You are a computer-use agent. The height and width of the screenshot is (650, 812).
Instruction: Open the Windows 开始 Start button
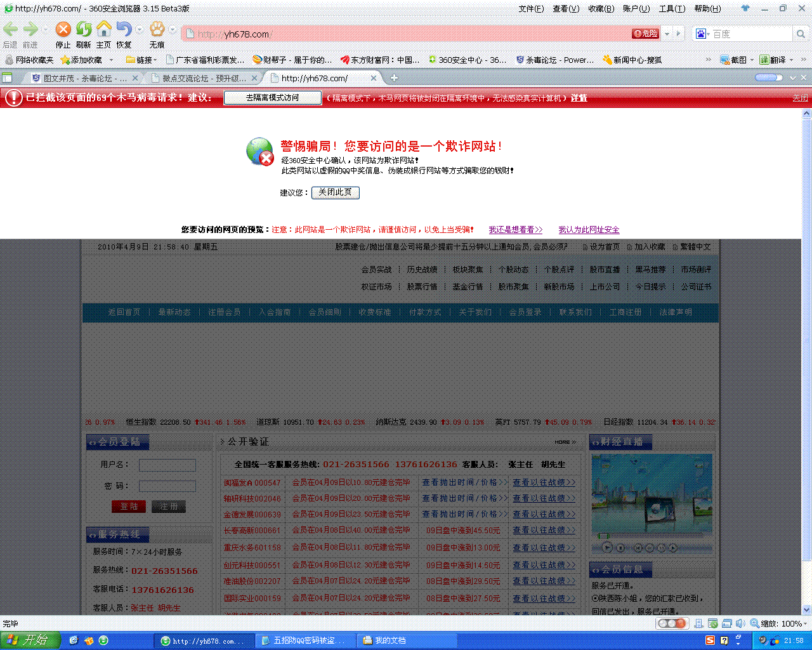click(x=30, y=640)
